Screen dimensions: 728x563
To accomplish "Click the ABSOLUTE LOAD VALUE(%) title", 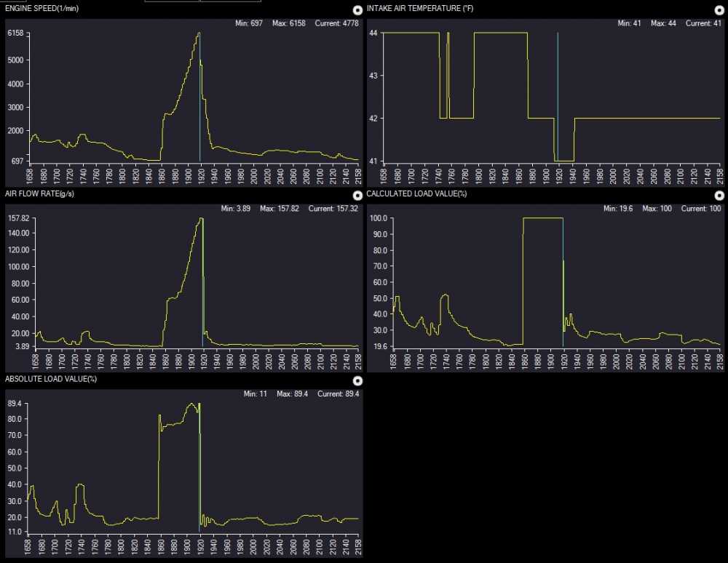I will pyautogui.click(x=51, y=379).
